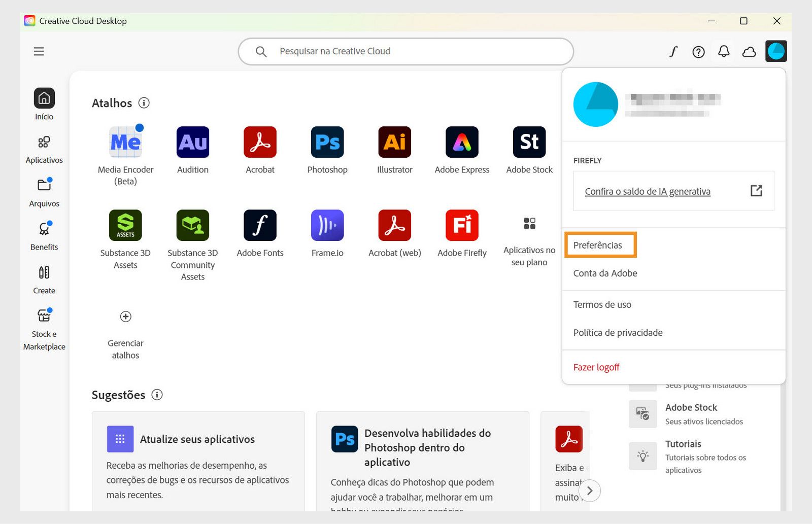Screen dimensions: 812x524
Task: Select the Adobe Express icon
Action: (461, 143)
